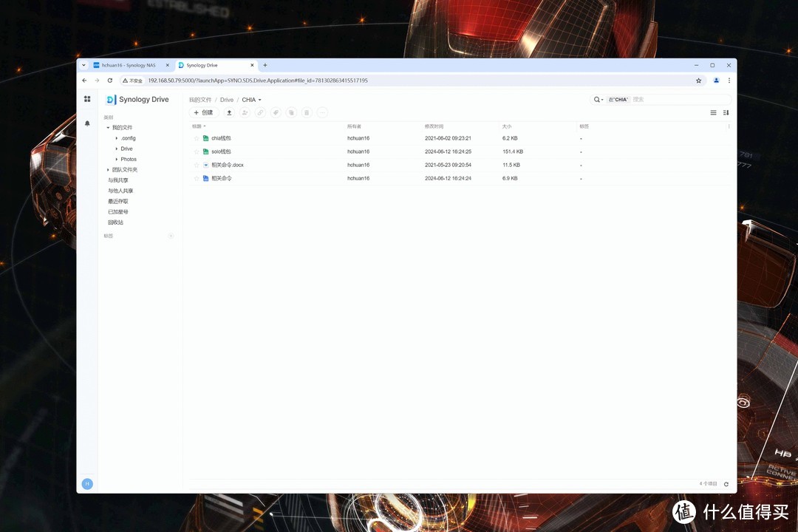Go to 我的文件 breadcrumb link

coord(199,100)
